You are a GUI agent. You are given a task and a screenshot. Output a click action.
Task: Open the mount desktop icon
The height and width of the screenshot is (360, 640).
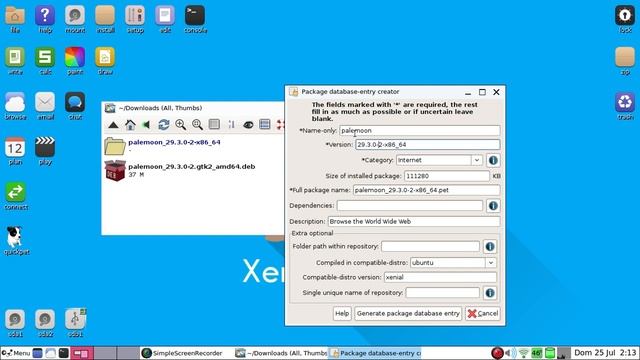point(75,19)
